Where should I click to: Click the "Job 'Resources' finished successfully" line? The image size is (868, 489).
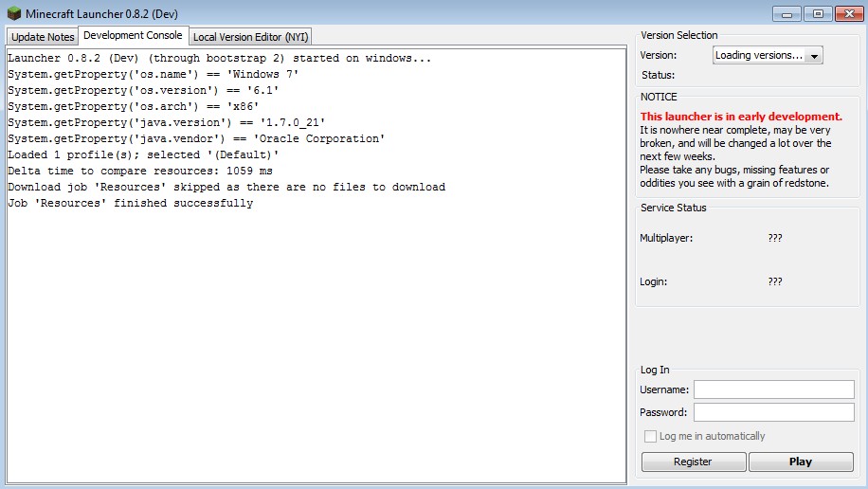(x=130, y=203)
